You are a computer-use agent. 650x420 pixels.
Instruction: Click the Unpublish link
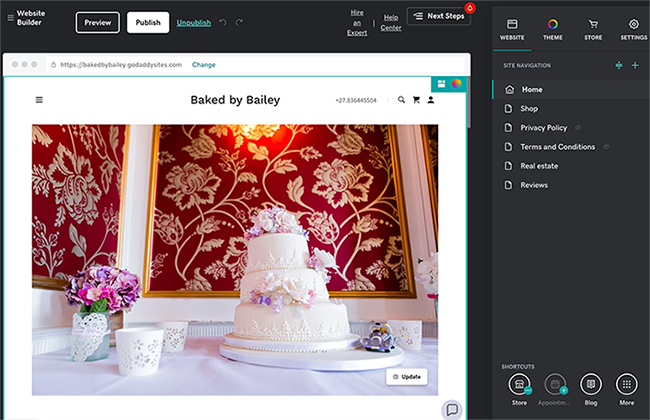tap(194, 23)
